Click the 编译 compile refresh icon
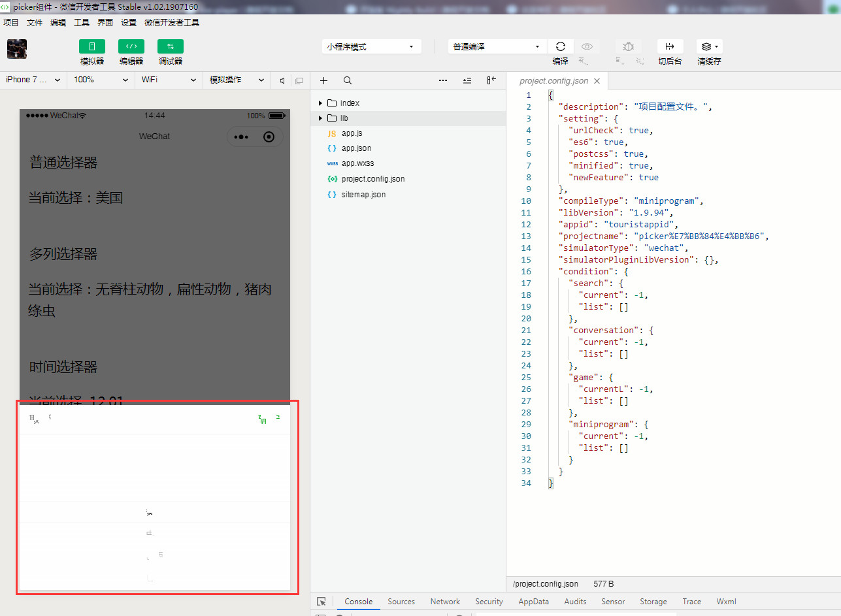Image resolution: width=841 pixels, height=616 pixels. [560, 46]
